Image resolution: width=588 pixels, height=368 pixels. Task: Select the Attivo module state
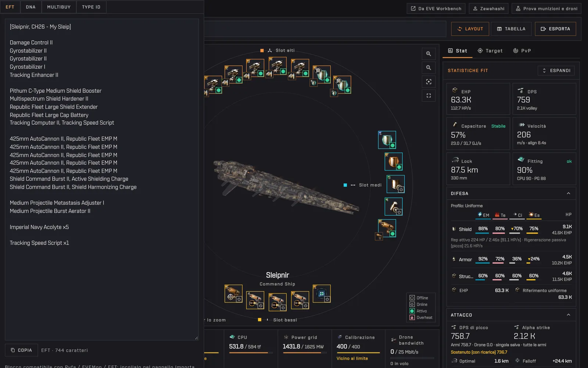coord(419,311)
